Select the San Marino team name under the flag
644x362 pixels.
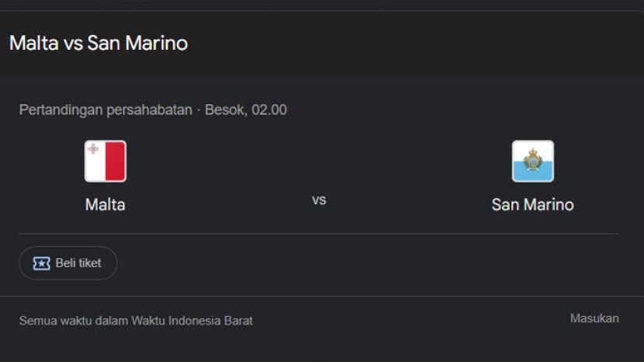tap(532, 205)
